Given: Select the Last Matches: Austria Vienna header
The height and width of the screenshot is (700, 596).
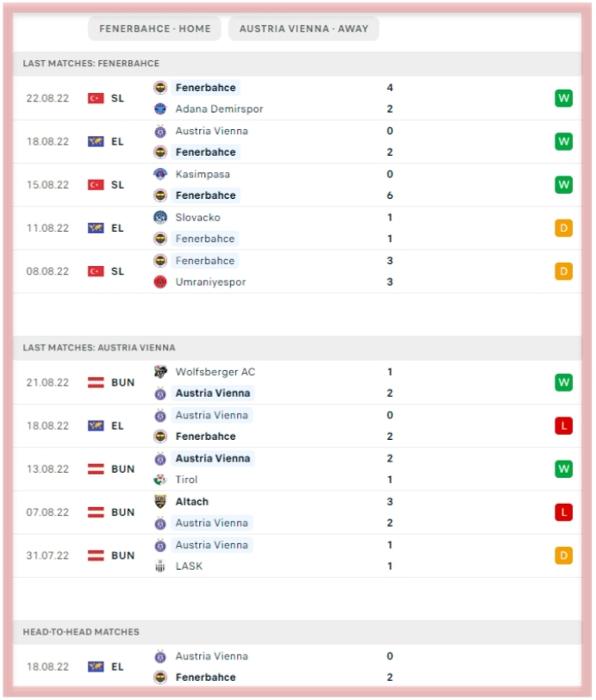Looking at the screenshot, I should tap(297, 348).
